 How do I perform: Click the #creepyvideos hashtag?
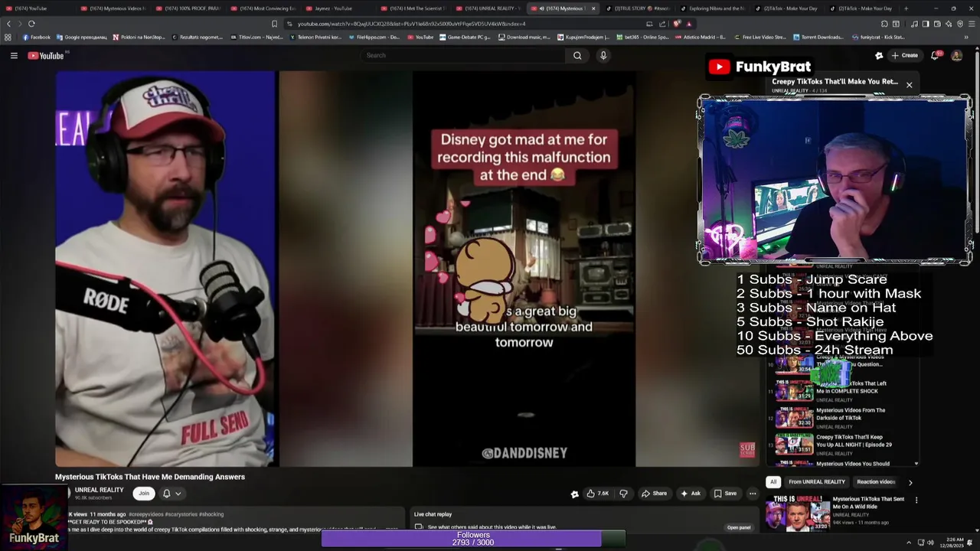click(145, 514)
